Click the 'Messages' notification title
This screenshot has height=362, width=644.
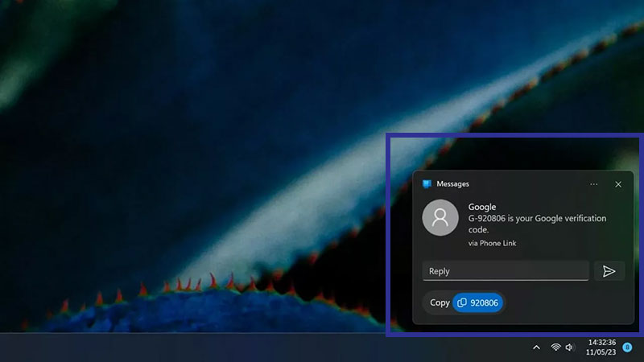(x=452, y=184)
